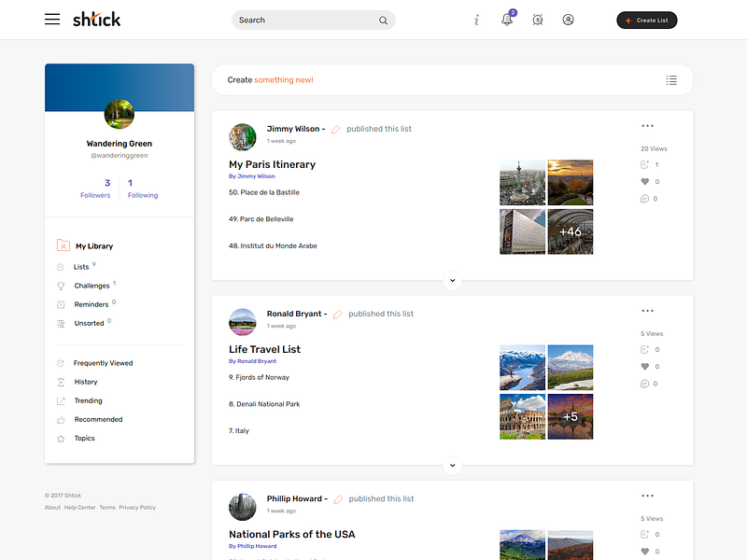This screenshot has width=747, height=560.
Task: Open the user account icon
Action: [568, 20]
